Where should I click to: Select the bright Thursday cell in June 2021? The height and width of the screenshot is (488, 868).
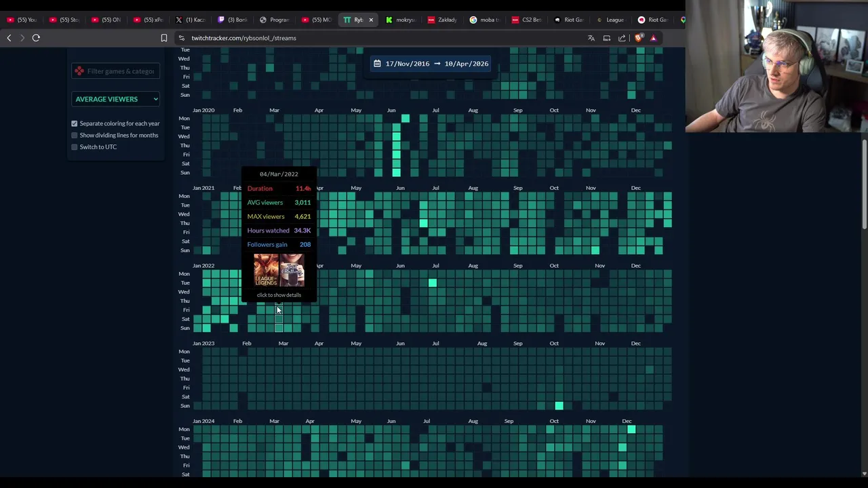(424, 223)
